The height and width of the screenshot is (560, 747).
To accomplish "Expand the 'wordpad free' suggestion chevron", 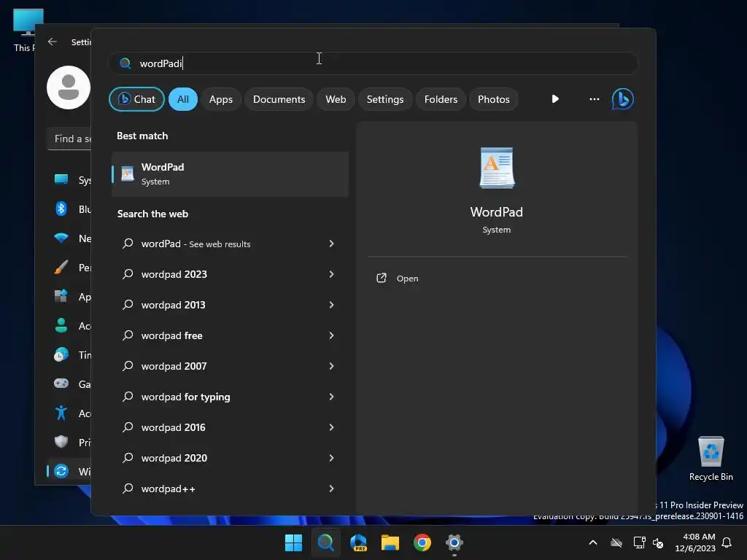I will (332, 335).
